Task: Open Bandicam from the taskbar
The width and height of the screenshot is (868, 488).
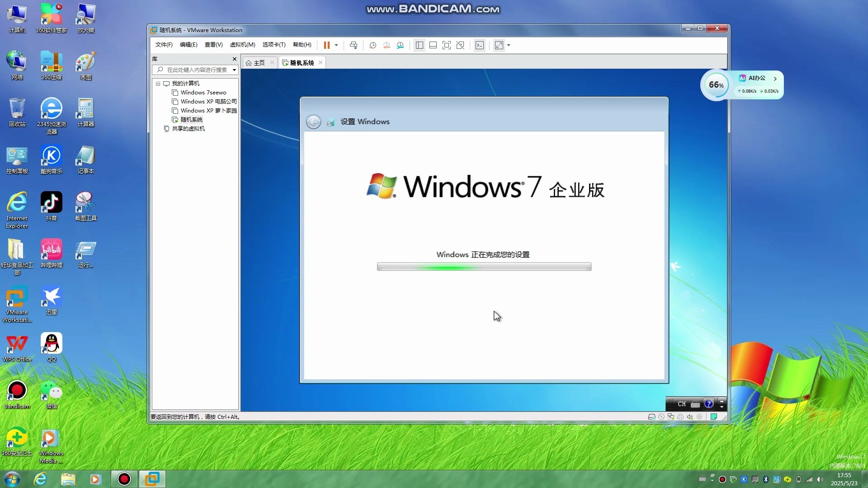Action: coord(124,479)
